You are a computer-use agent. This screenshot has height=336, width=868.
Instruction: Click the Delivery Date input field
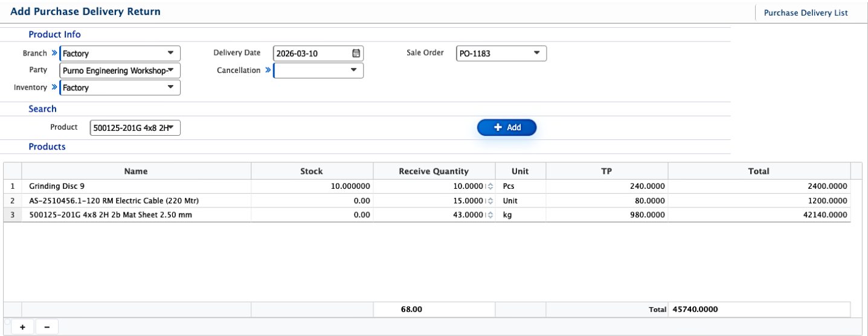pos(311,54)
